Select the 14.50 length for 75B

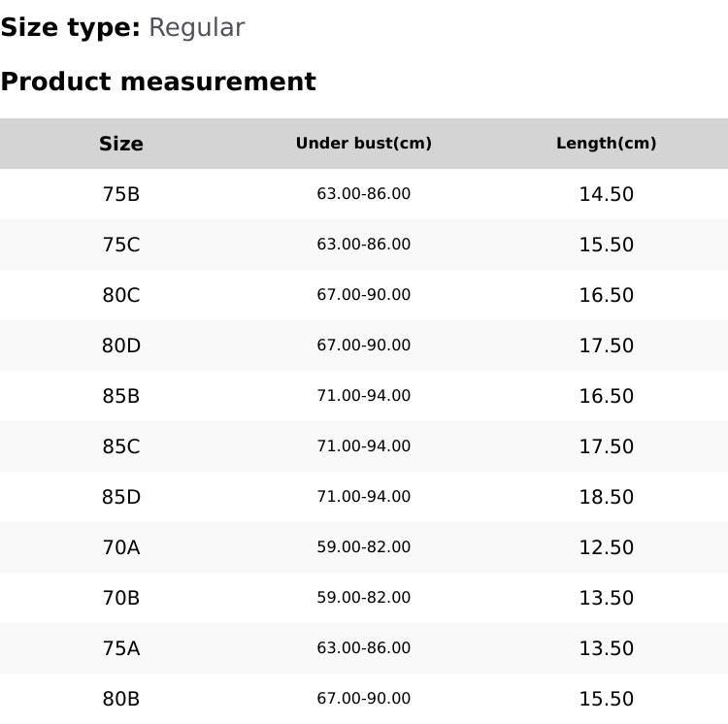[606, 194]
